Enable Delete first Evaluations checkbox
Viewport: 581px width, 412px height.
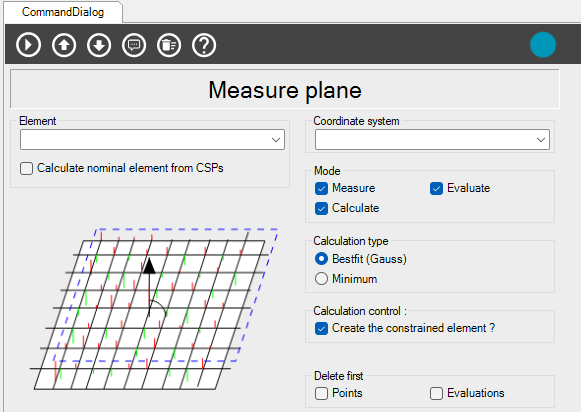[436, 393]
